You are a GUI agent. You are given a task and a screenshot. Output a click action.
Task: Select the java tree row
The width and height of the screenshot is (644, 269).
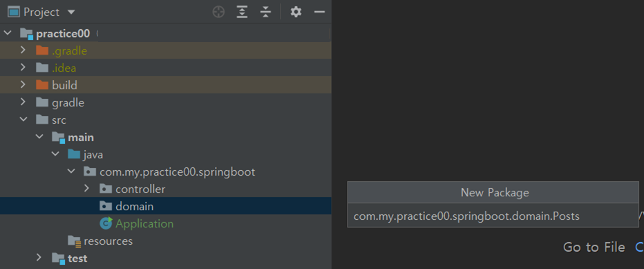coord(166,154)
